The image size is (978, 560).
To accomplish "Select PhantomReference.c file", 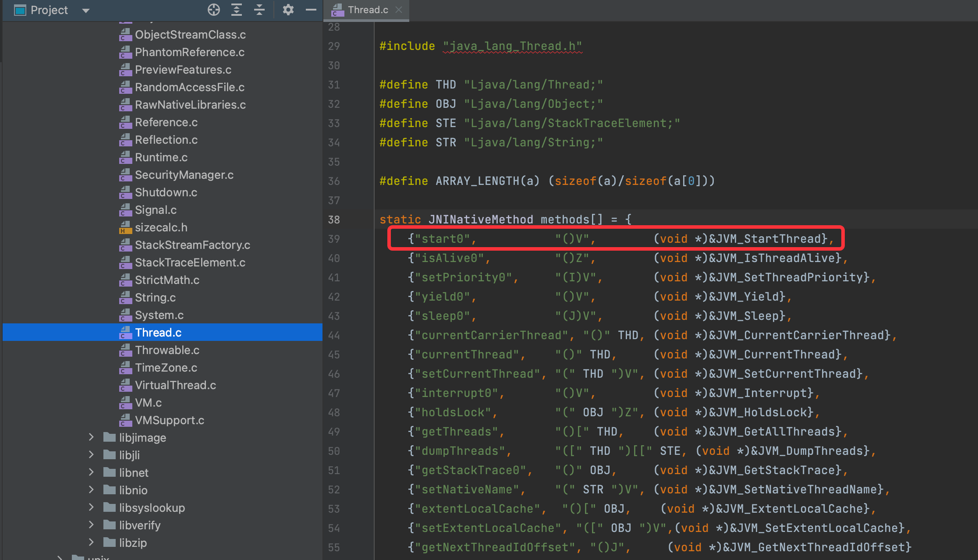I will (190, 52).
